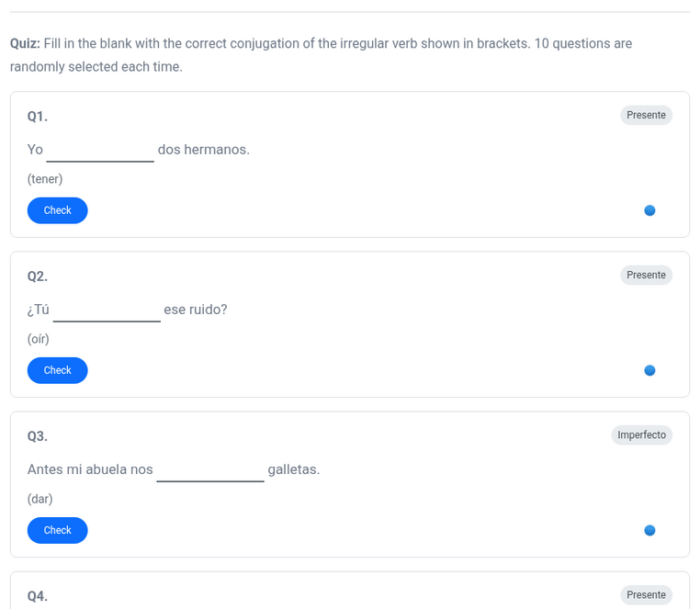The width and height of the screenshot is (700, 609).
Task: Click the Imperfecto tense badge on Q3
Action: point(641,434)
